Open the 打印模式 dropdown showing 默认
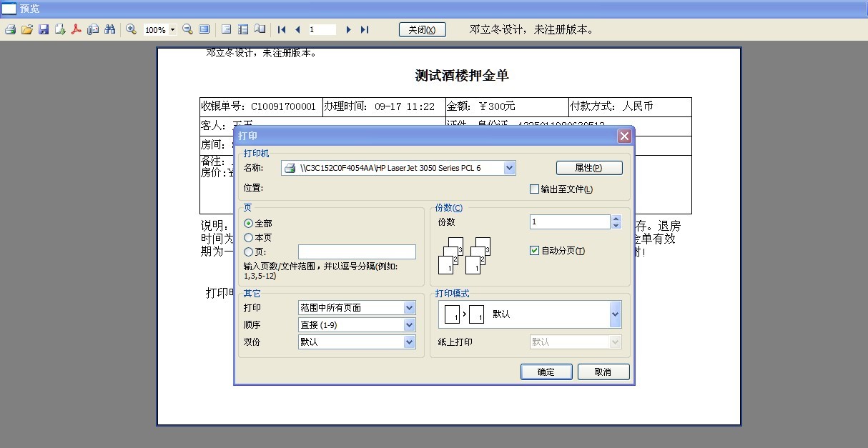The width and height of the screenshot is (868, 448). [614, 314]
